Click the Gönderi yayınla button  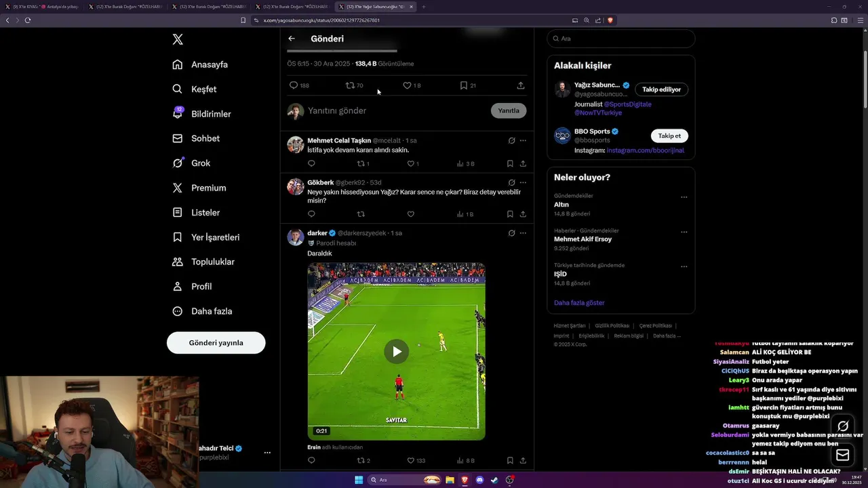216,343
